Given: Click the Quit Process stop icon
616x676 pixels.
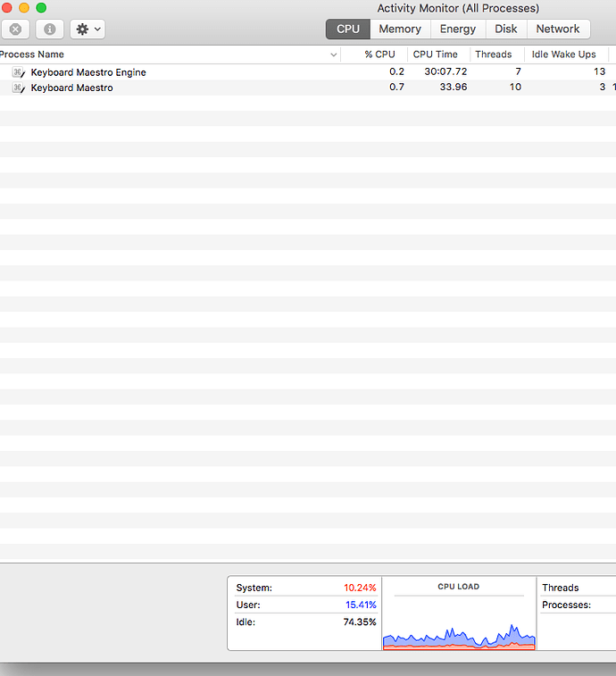Looking at the screenshot, I should click(15, 29).
